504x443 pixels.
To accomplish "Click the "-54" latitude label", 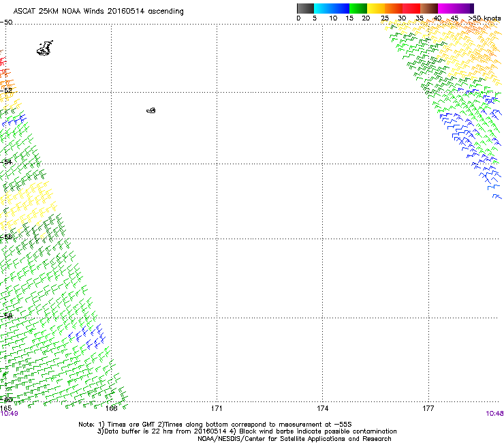I will 6,162.
